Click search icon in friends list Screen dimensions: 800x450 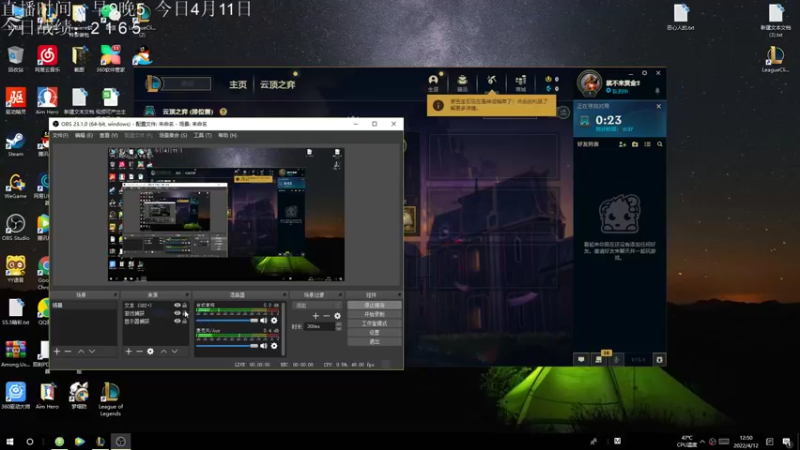[x=660, y=144]
